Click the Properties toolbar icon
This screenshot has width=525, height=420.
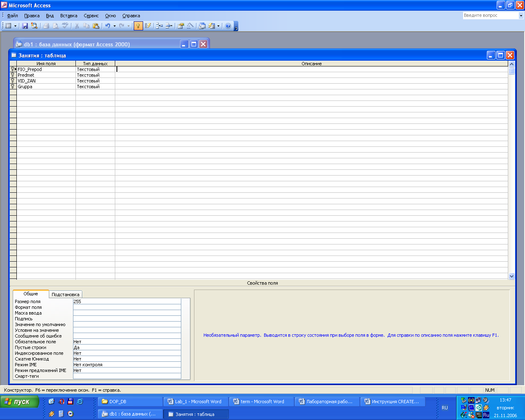point(180,26)
